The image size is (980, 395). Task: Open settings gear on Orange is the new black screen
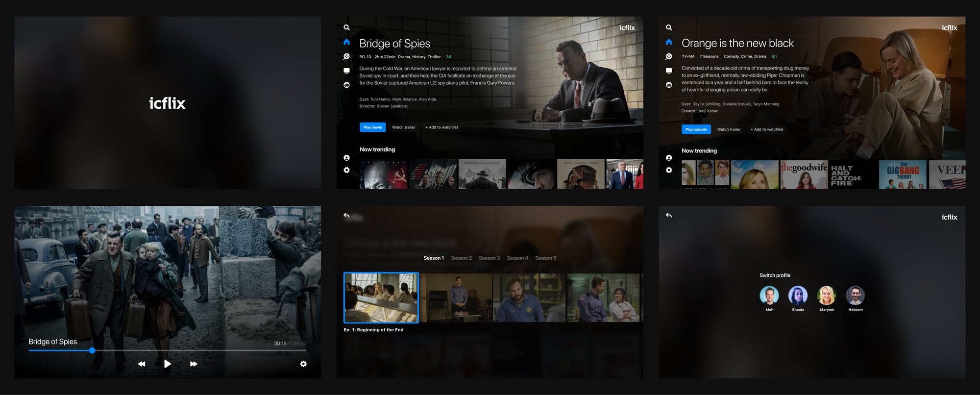[x=669, y=170]
